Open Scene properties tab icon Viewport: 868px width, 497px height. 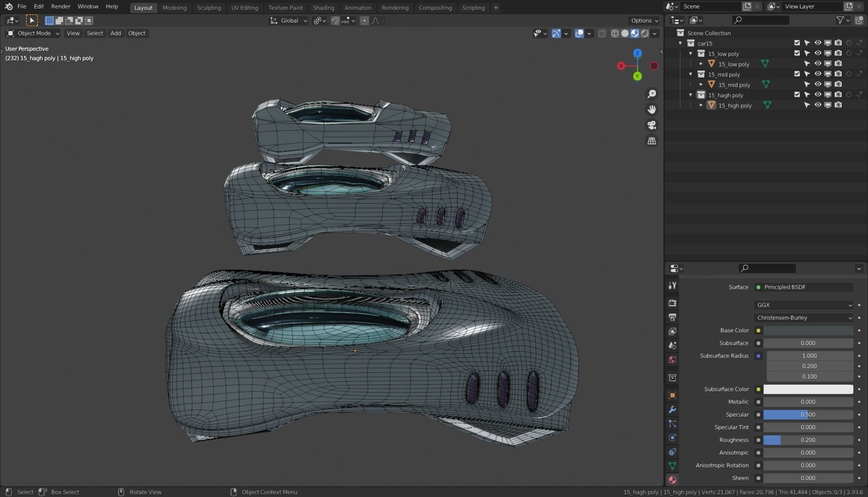point(672,346)
